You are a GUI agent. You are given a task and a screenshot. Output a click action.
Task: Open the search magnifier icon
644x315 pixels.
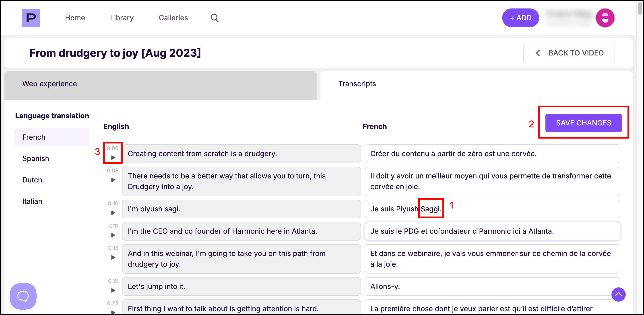[214, 18]
